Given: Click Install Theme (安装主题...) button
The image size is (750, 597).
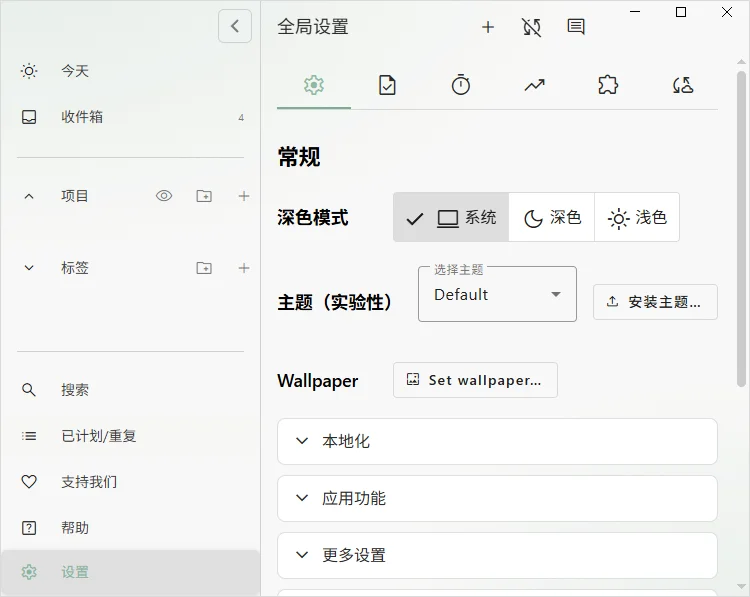Looking at the screenshot, I should click(x=655, y=302).
